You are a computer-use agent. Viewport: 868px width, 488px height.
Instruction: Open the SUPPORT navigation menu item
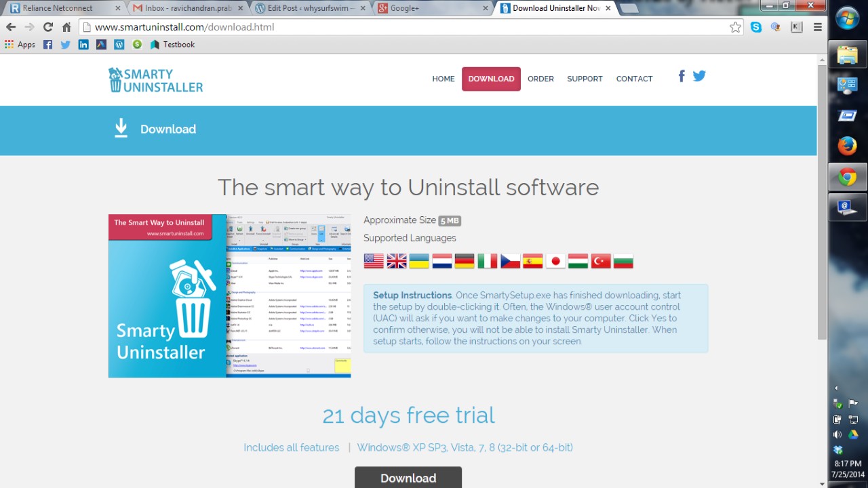point(585,79)
